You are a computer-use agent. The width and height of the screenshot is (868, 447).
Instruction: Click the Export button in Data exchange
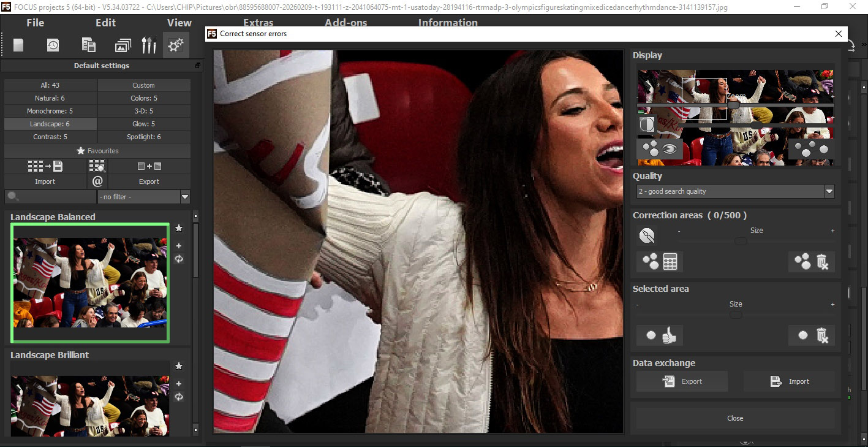[x=682, y=381]
